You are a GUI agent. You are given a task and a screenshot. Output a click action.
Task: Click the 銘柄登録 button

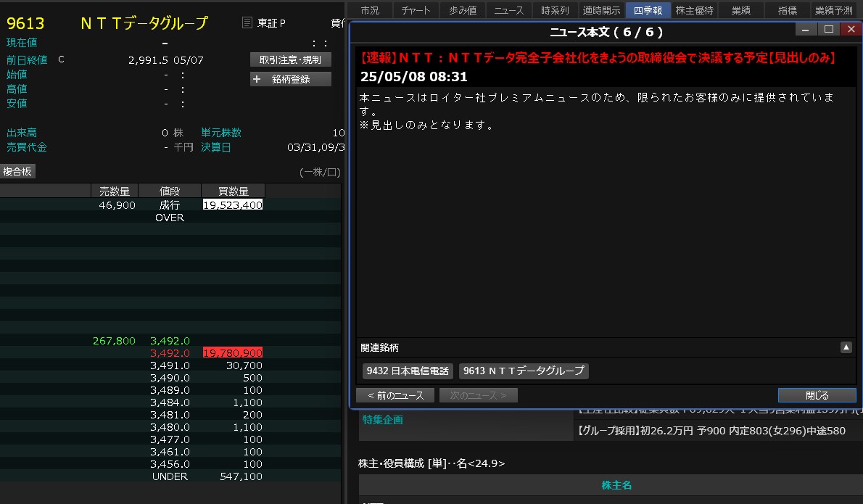point(291,79)
